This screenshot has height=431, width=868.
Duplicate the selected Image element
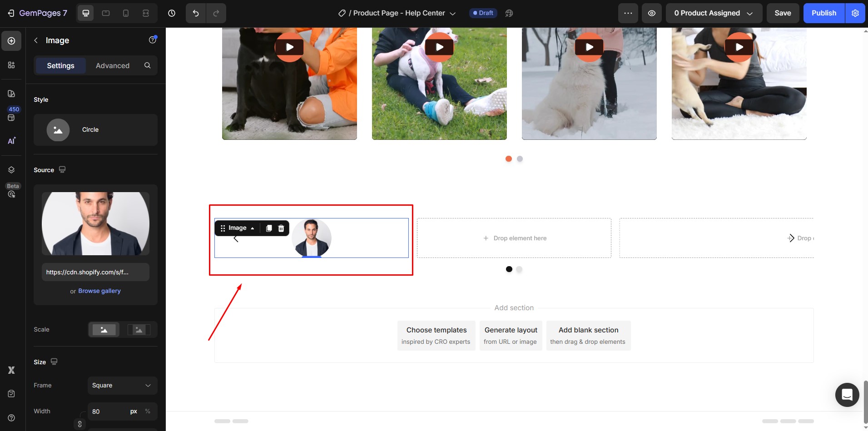coord(269,228)
